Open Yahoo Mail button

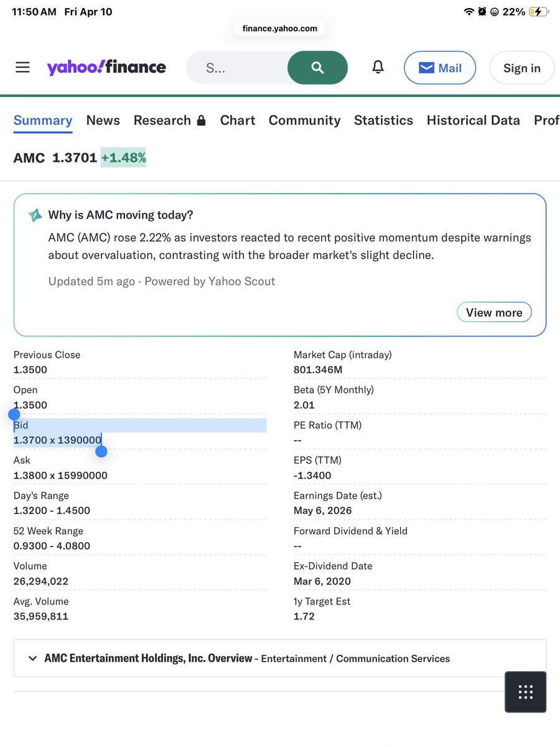440,68
